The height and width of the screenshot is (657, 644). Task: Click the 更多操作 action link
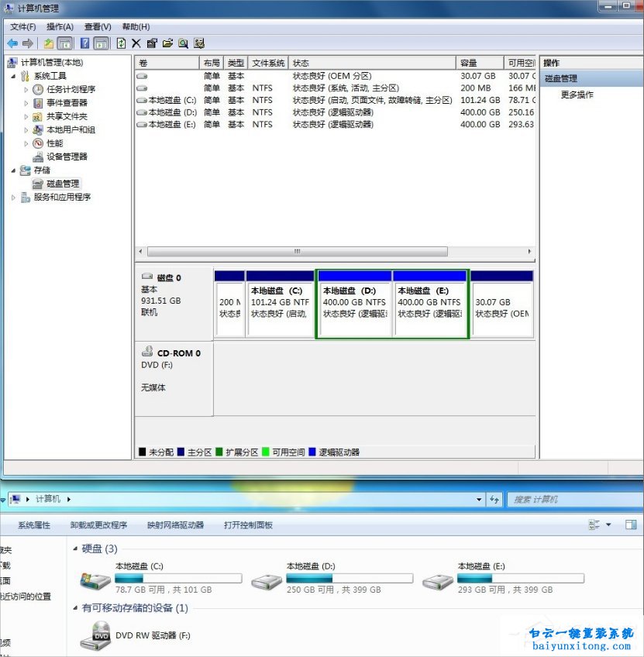tap(578, 94)
